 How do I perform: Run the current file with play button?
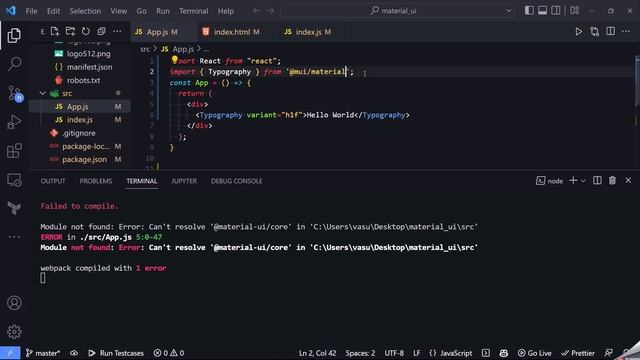coord(579,31)
